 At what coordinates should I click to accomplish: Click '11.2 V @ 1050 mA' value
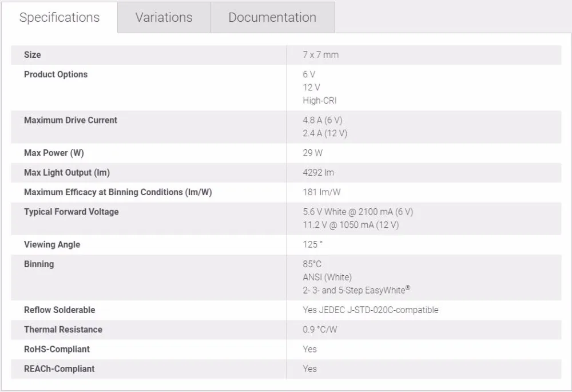coord(351,225)
